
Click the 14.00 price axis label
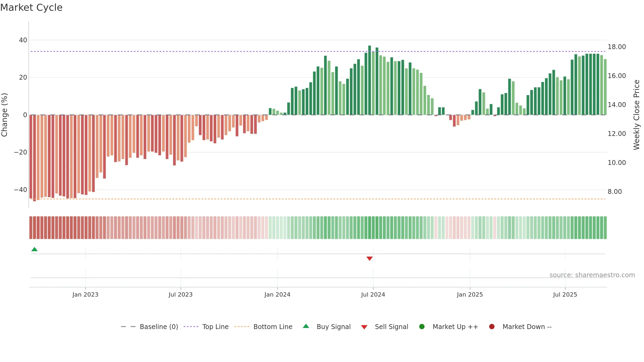point(617,105)
